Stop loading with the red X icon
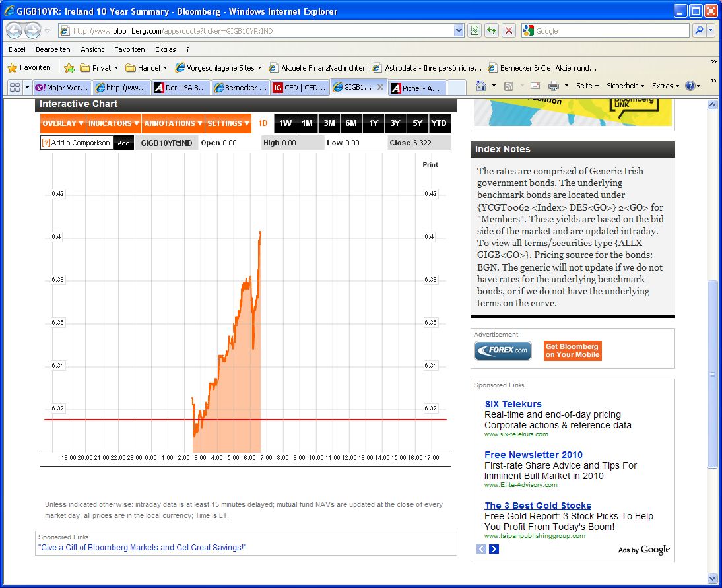The image size is (722, 588). click(x=509, y=31)
